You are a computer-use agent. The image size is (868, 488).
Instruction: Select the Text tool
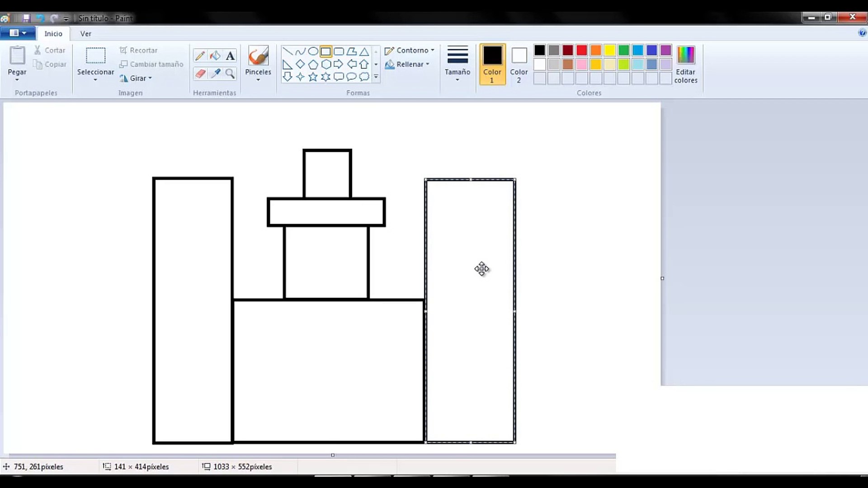click(230, 56)
